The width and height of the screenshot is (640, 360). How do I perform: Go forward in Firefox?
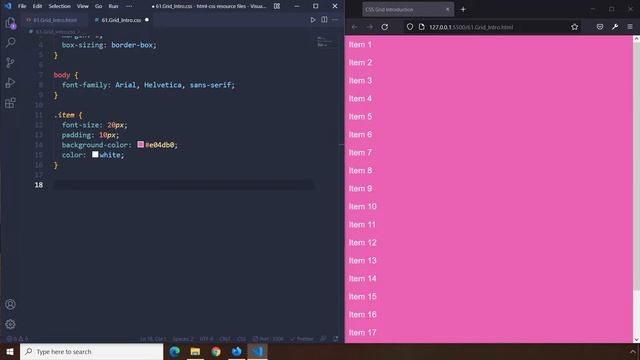click(369, 27)
